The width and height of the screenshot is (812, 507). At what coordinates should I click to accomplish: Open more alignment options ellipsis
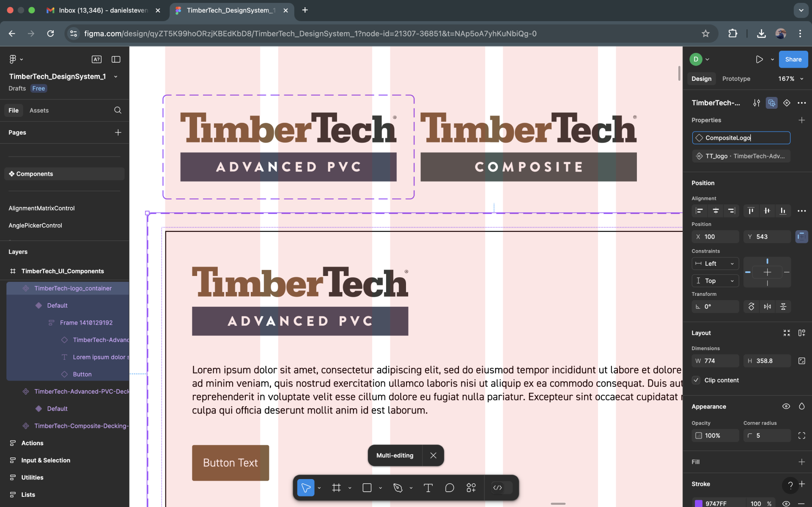(801, 211)
